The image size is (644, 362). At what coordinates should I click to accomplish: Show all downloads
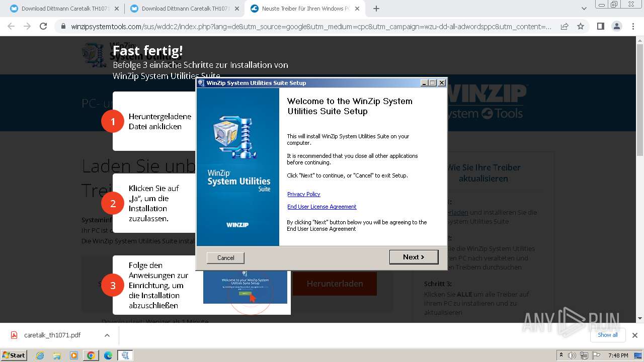(x=607, y=335)
